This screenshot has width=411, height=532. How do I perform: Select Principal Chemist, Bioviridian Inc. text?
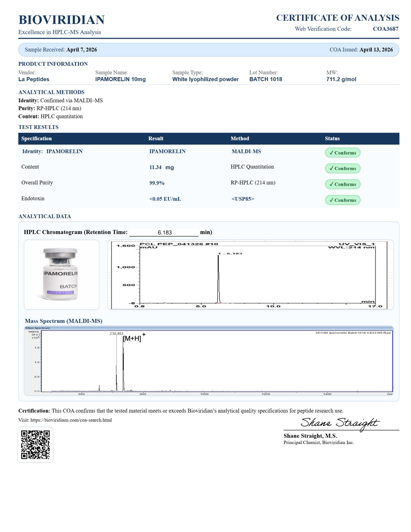tap(319, 442)
